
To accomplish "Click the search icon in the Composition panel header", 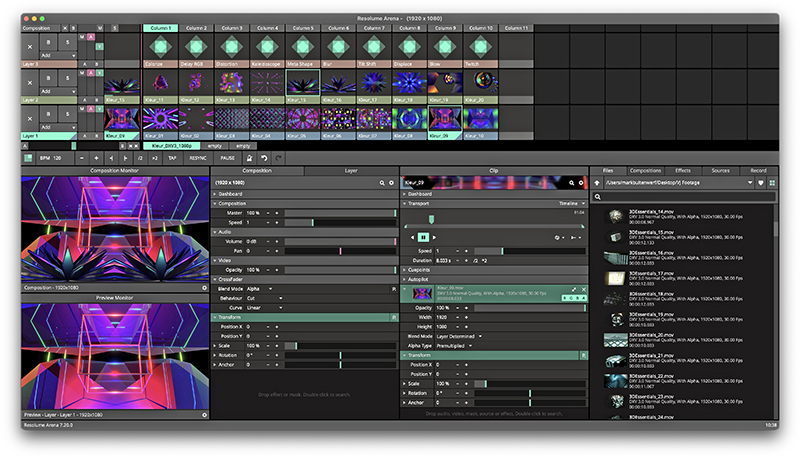I will click(x=381, y=183).
